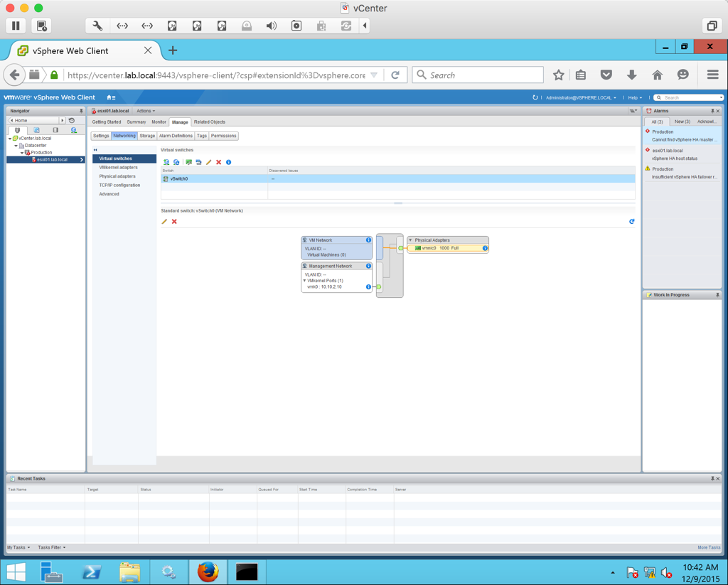Pause the virtual machine in Fusion toolbar
The image size is (728, 585).
(16, 26)
